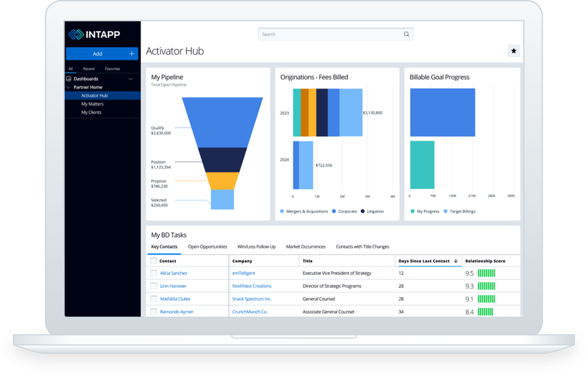Collapse the Dashboards section chevron
The width and height of the screenshot is (588, 375).
(x=130, y=79)
